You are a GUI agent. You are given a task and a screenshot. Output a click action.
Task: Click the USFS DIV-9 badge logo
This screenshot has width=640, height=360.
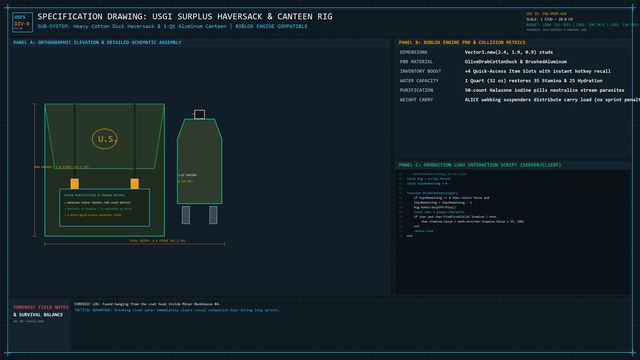tap(22, 22)
